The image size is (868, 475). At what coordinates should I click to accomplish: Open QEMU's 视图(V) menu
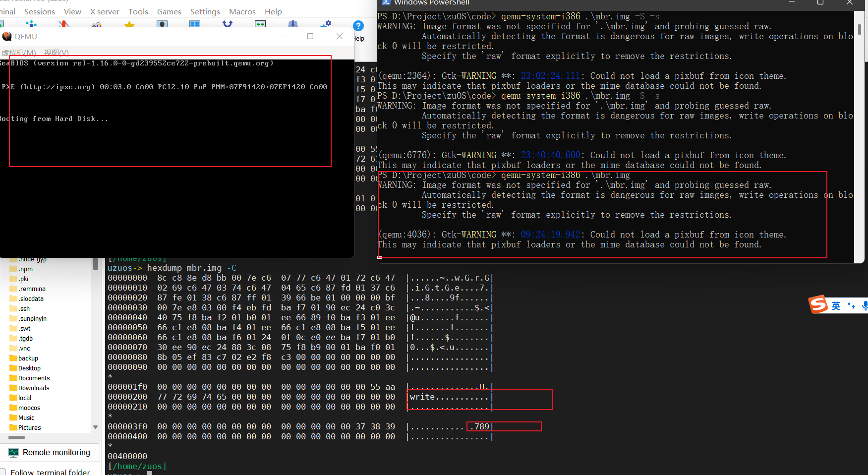[x=56, y=53]
